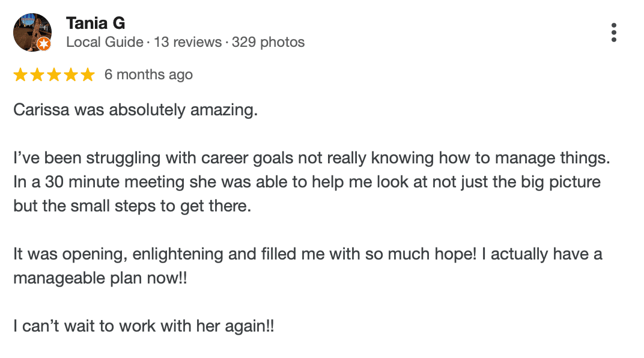The width and height of the screenshot is (644, 358).
Task: View the reviewer's 329 photos
Action: 268,43
